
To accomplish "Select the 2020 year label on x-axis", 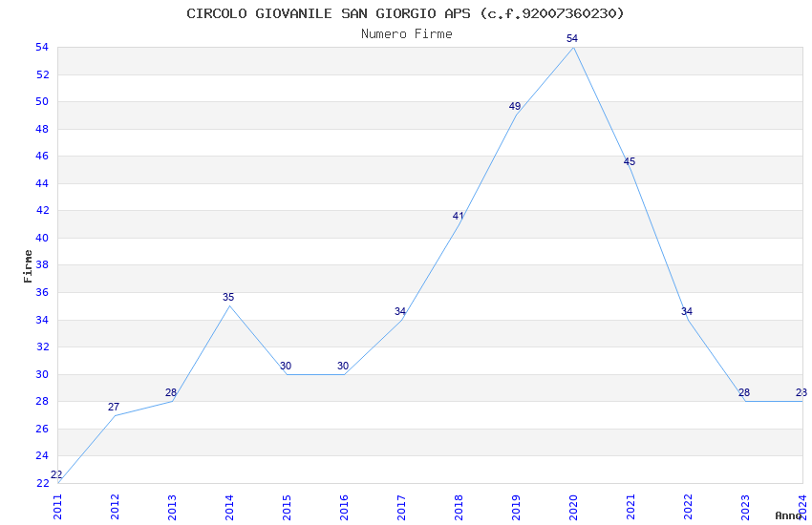I will point(573,507).
